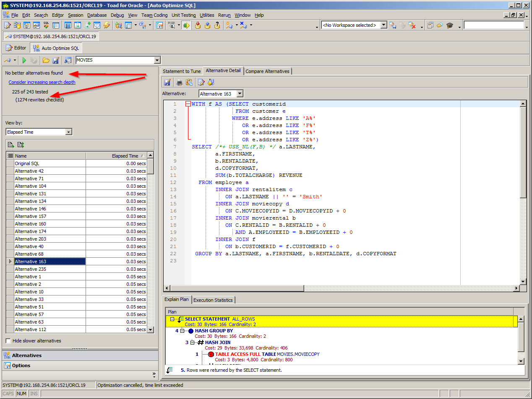Save alternative with floppy icon in Alternative Detail
The image size is (532, 399).
click(x=167, y=82)
